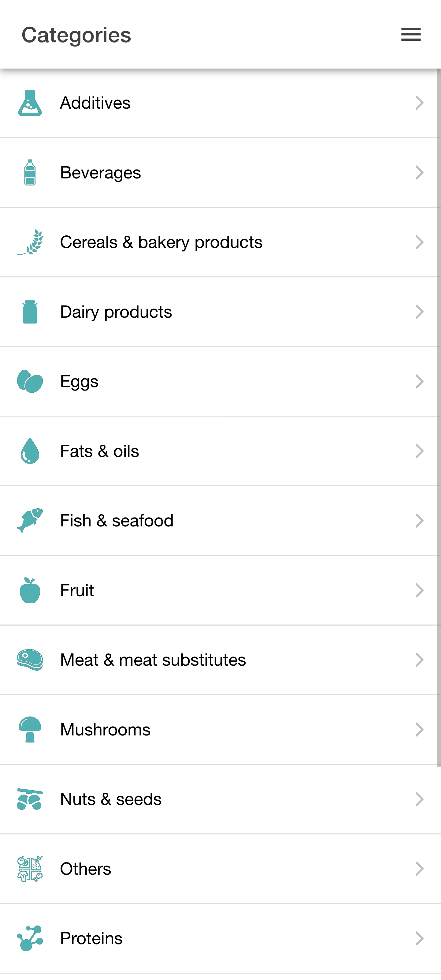Tap the wheat icon for Cereals
Image resolution: width=441 pixels, height=980 pixels.
[30, 242]
